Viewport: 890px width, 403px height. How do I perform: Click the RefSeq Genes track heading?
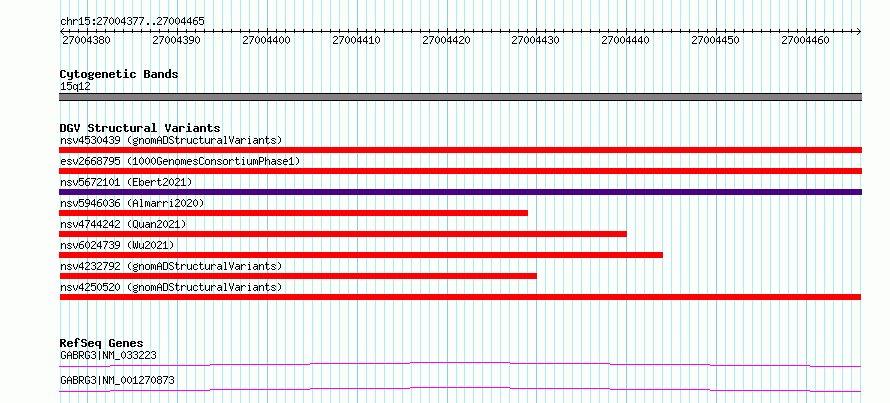[x=101, y=343]
